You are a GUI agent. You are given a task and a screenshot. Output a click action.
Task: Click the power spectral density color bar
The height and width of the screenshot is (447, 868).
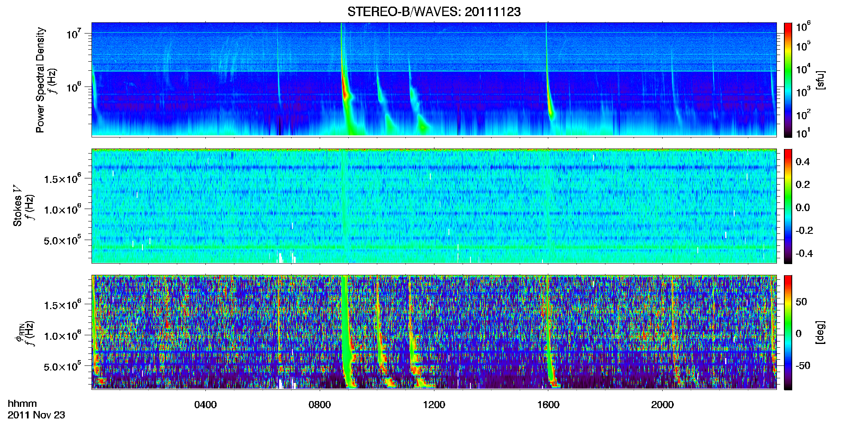click(x=788, y=79)
